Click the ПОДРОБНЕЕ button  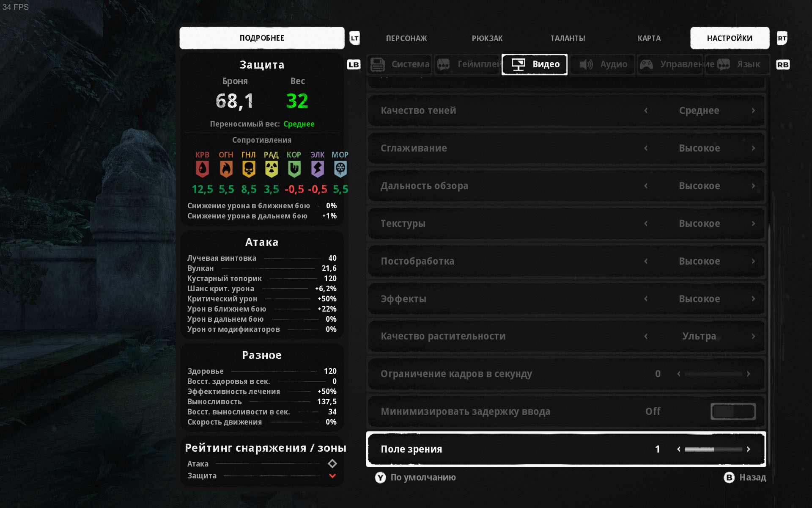[262, 38]
